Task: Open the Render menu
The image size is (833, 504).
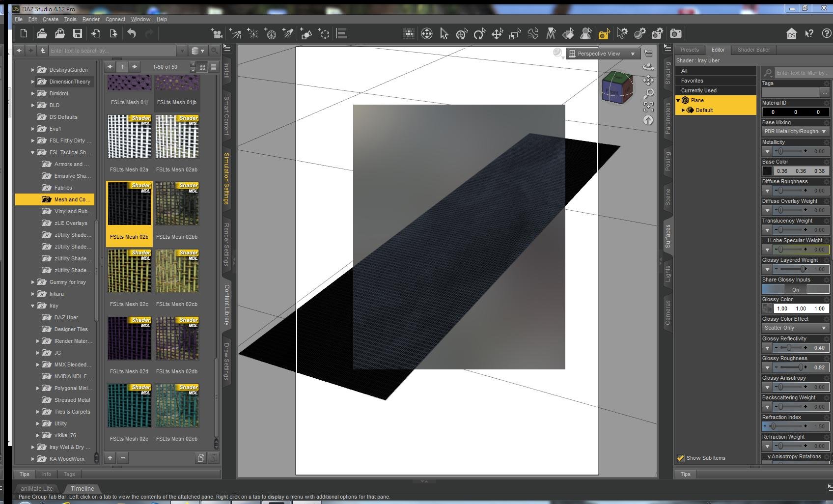Action: pyautogui.click(x=91, y=19)
